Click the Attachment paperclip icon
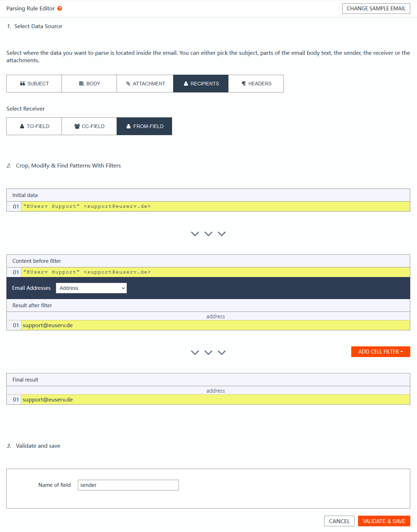The height and width of the screenshot is (532, 417). [x=128, y=84]
